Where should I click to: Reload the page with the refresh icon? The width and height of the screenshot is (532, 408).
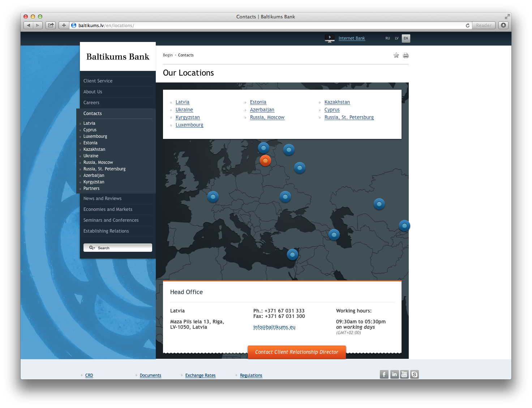pyautogui.click(x=467, y=25)
